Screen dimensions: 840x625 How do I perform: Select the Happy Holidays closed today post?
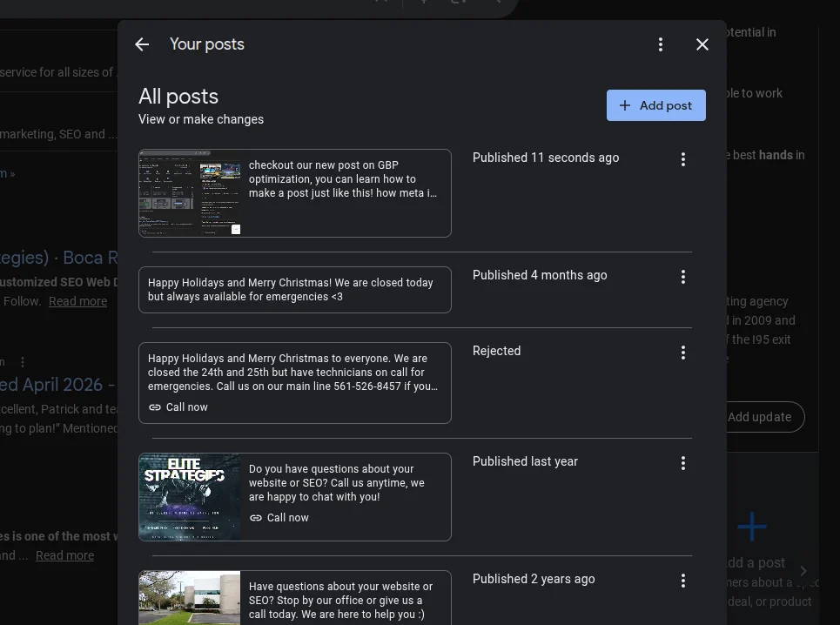pos(294,290)
